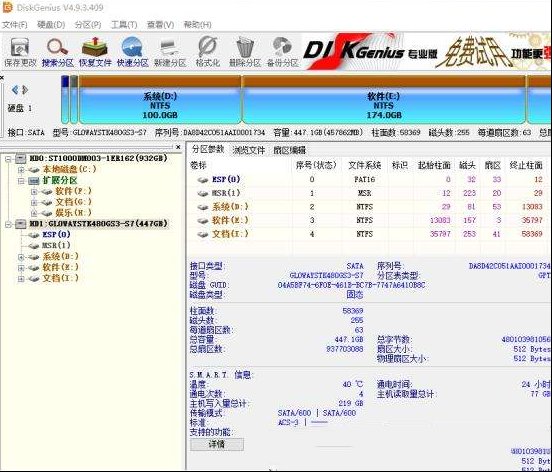The width and height of the screenshot is (552, 472).
Task: Open the 文件(F) menu
Action: point(14,25)
